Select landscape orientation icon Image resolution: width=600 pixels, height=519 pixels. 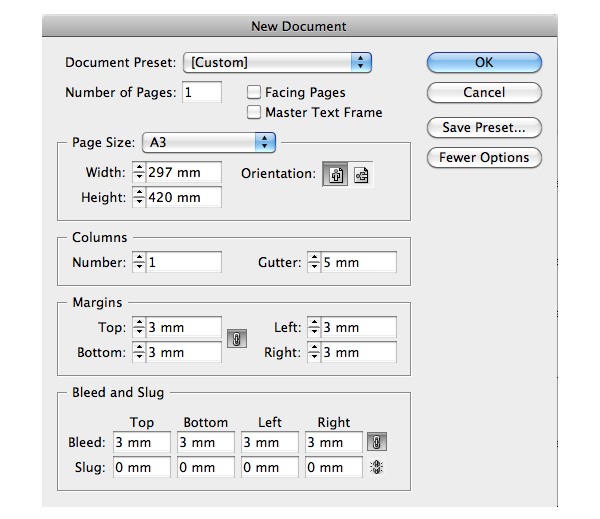360,175
